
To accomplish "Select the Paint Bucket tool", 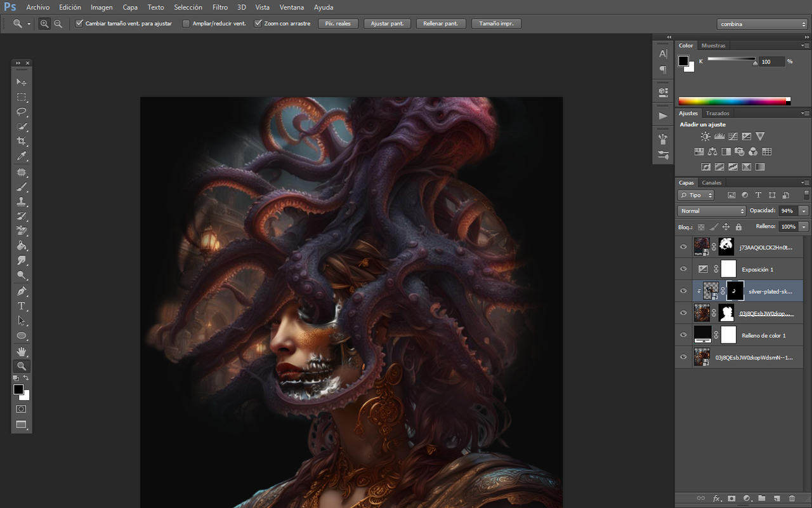I will tap(22, 246).
